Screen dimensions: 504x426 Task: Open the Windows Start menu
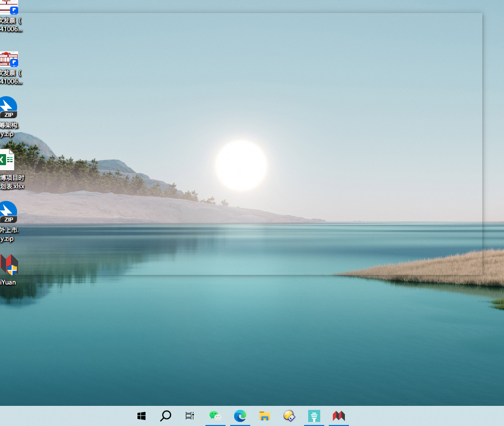pyautogui.click(x=141, y=416)
